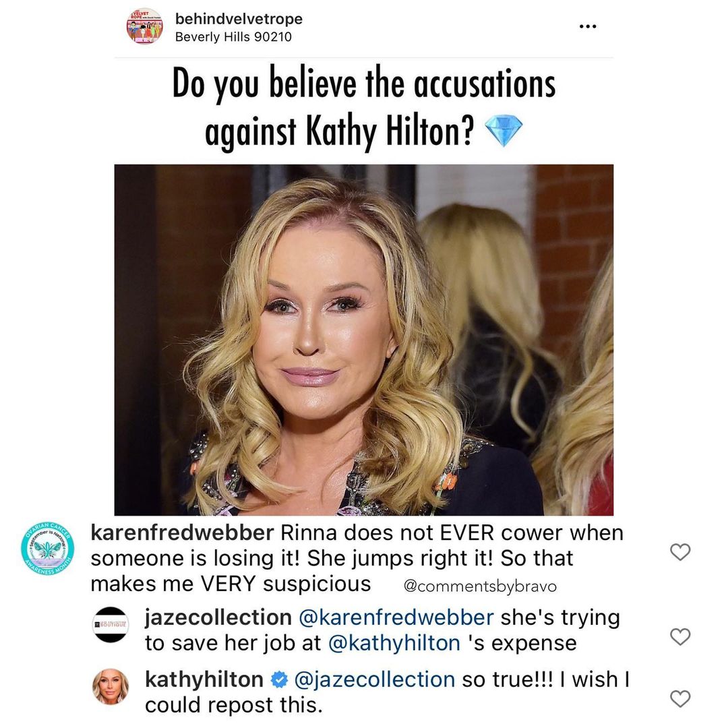Screen dimensions: 728x728
Task: Follow the @karenfredwebber mention in reply
Action: pos(396,617)
